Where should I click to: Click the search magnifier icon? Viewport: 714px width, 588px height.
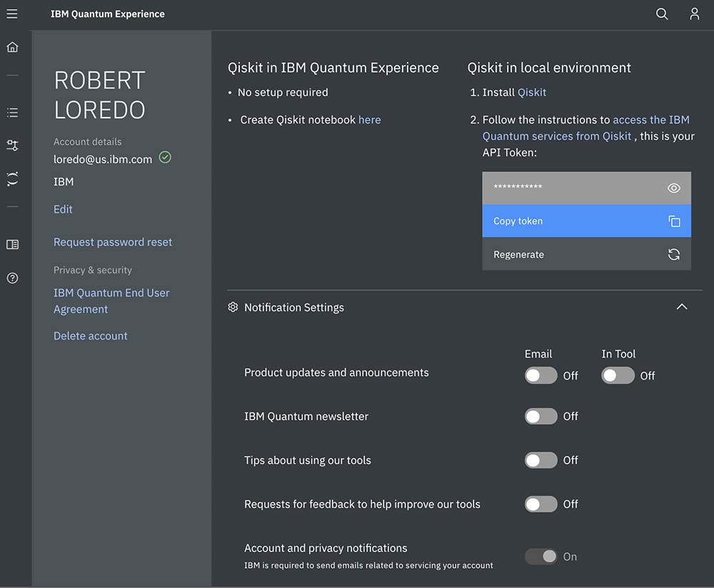point(662,14)
